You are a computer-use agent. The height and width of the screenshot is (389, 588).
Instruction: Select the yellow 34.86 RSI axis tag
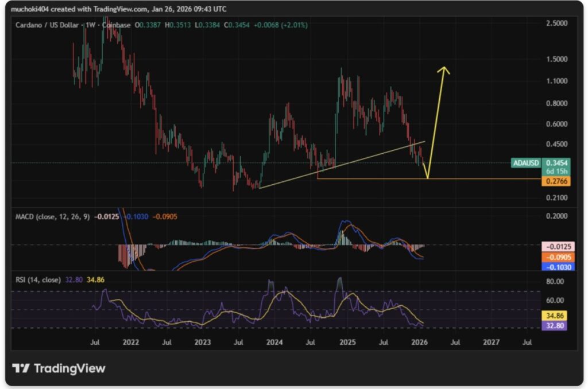(x=555, y=316)
